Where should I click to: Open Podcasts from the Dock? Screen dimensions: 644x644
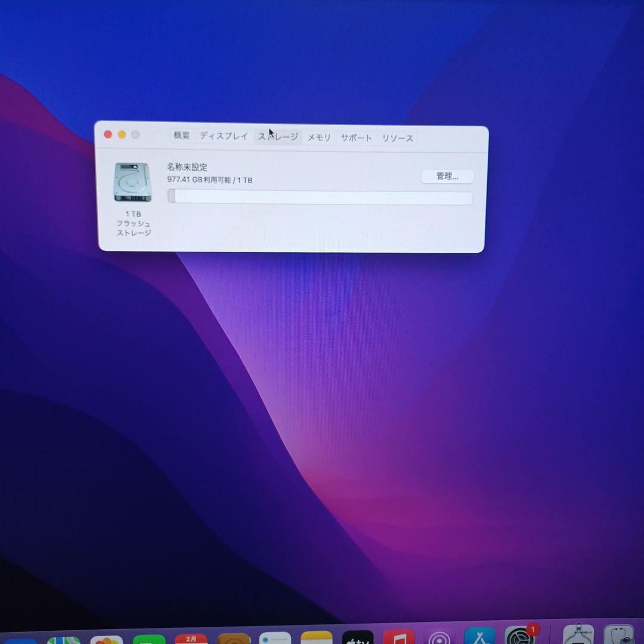tap(440, 639)
